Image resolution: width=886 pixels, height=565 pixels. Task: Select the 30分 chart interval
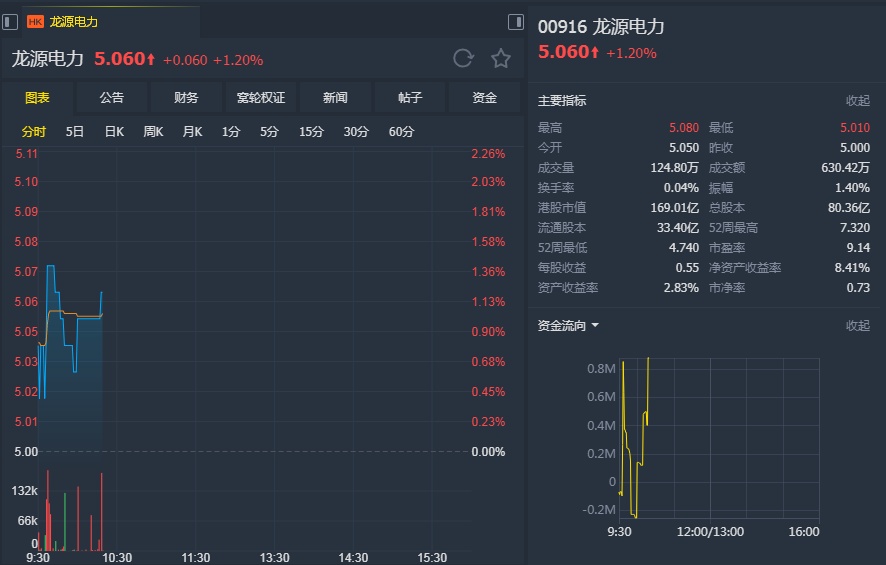pyautogui.click(x=356, y=132)
